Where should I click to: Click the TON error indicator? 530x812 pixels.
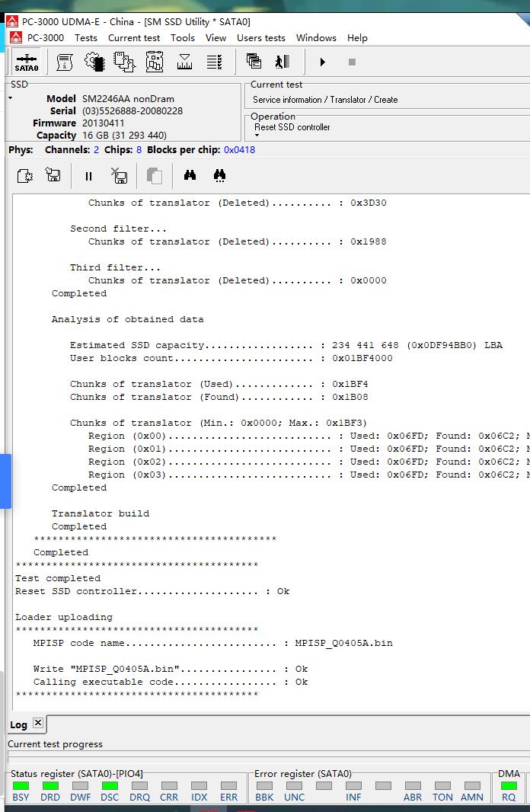[x=442, y=785]
